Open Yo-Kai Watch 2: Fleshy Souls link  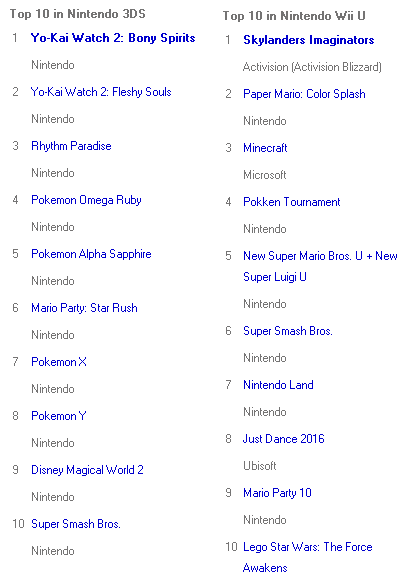101,92
